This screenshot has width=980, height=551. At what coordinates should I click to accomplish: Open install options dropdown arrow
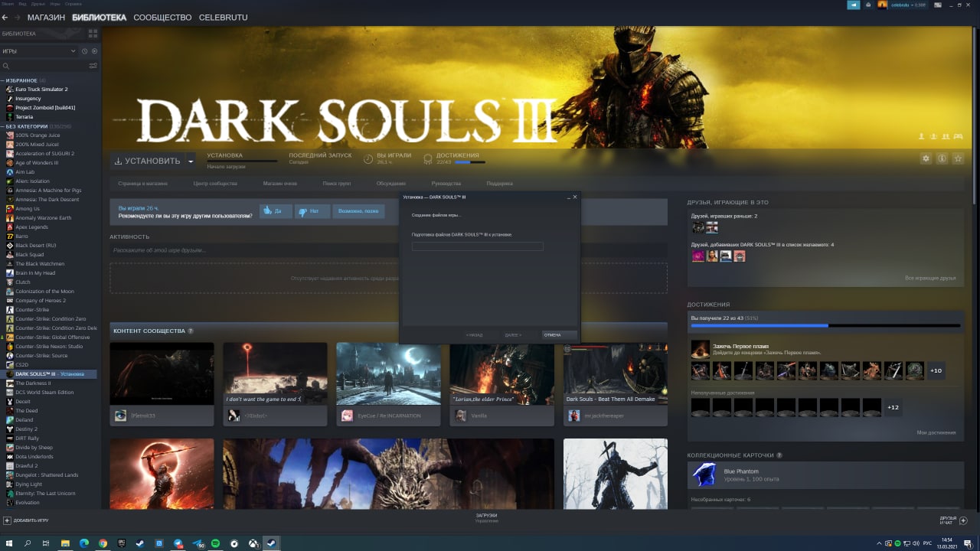point(191,161)
